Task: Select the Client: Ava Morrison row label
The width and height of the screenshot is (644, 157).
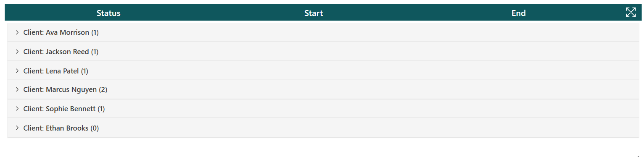Action: click(56, 32)
